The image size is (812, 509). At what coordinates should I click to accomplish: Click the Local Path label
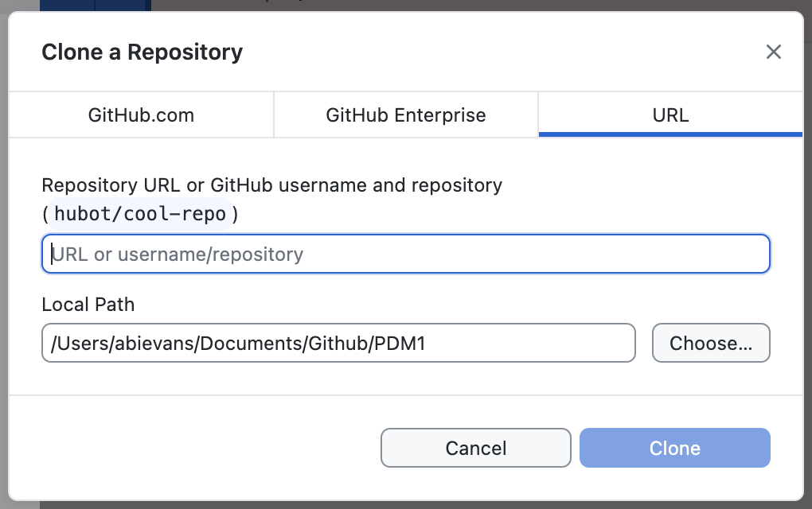(88, 305)
